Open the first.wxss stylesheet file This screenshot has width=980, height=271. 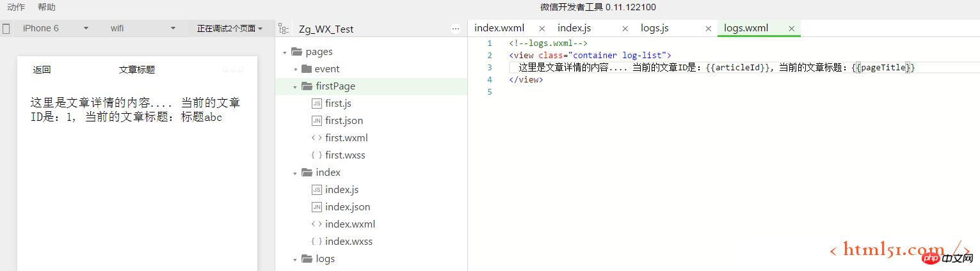tap(345, 155)
